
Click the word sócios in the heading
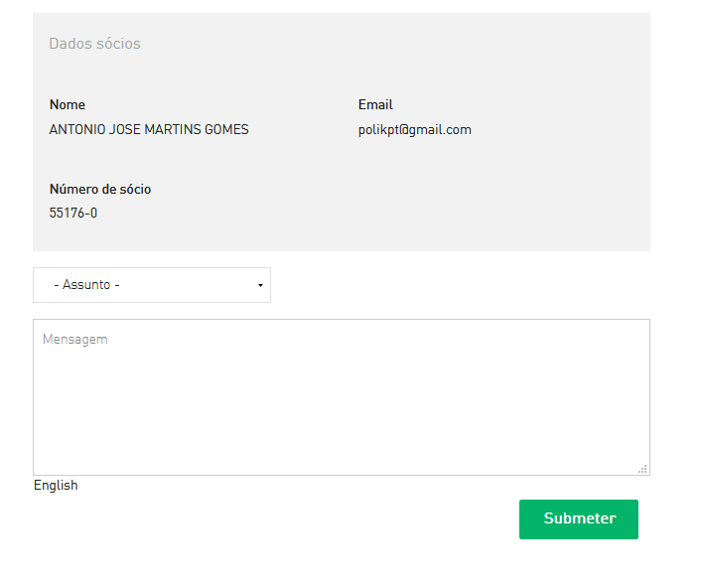point(118,44)
